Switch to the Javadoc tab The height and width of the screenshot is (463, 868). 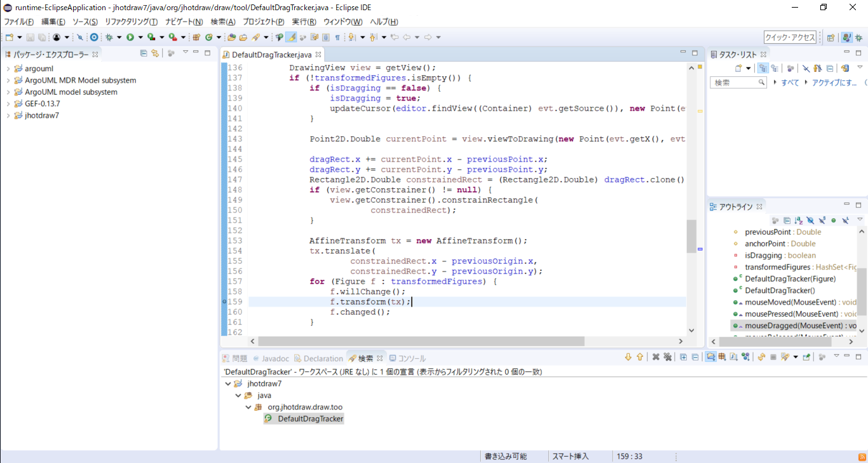[271, 358]
